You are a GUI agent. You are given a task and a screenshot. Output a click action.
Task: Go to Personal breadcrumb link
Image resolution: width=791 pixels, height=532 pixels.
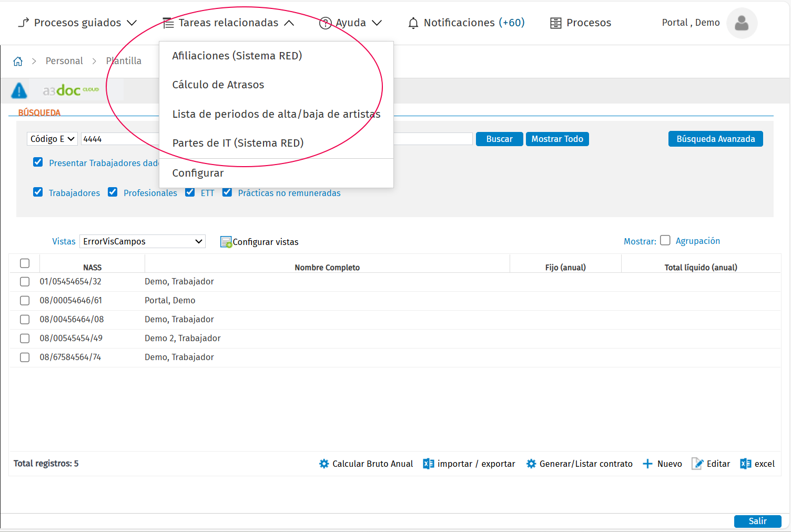64,61
